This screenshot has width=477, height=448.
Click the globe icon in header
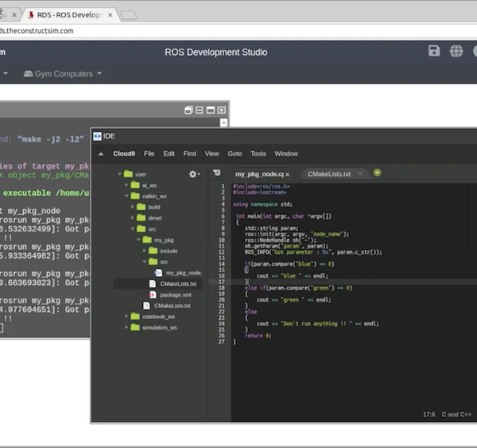tap(456, 51)
